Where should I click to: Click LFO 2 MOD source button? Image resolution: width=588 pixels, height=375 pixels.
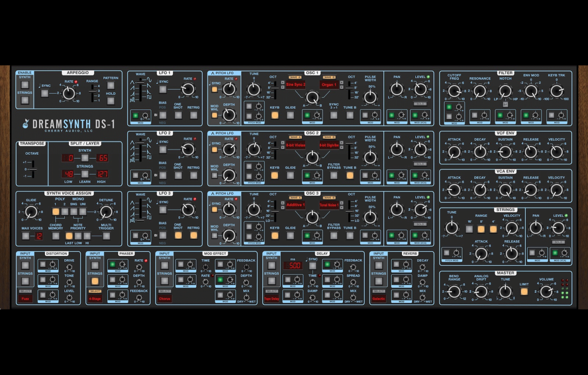coord(135,175)
